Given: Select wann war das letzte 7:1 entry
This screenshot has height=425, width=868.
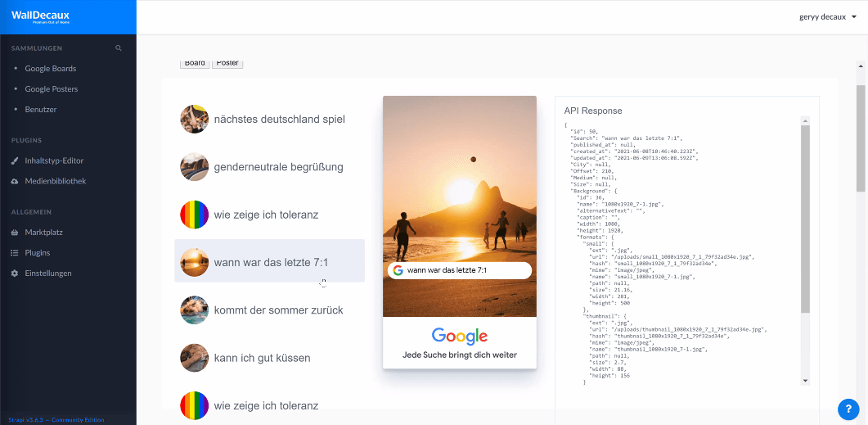Looking at the screenshot, I should 270,261.
